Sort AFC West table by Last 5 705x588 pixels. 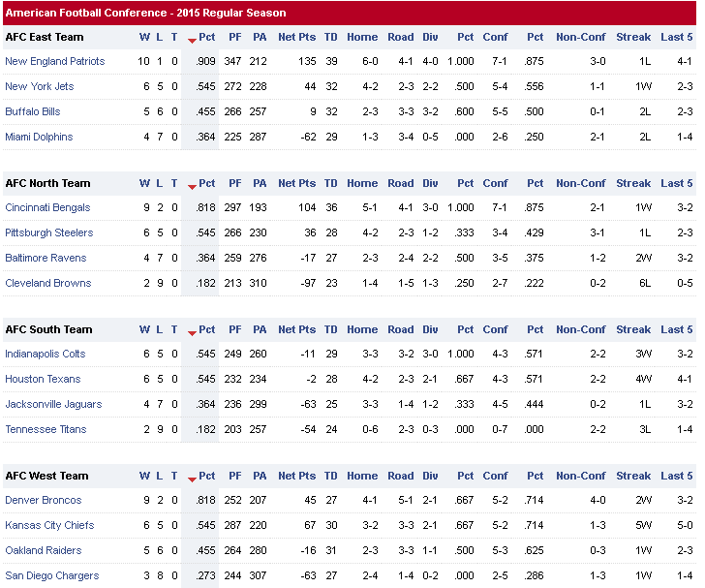677,476
